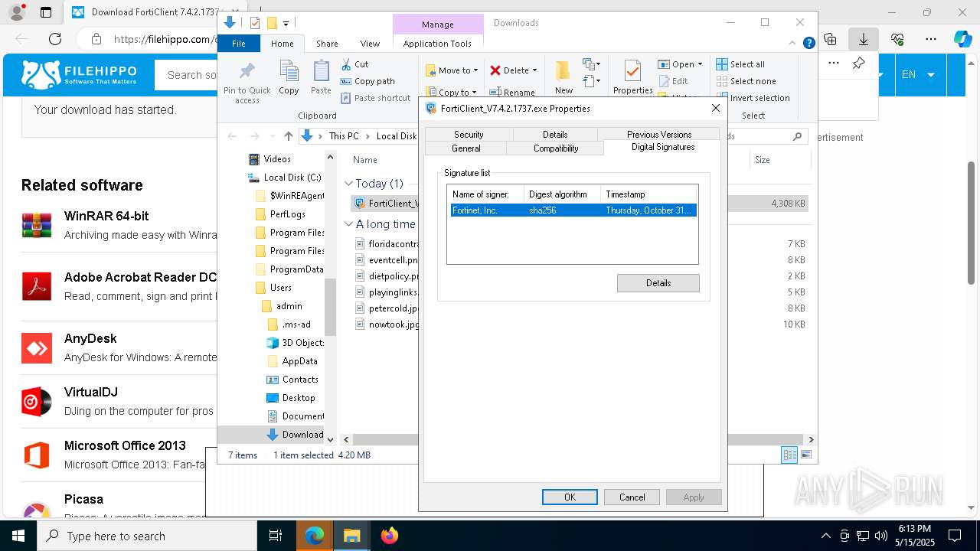Click the signature Details button
This screenshot has width=980, height=551.
(658, 283)
